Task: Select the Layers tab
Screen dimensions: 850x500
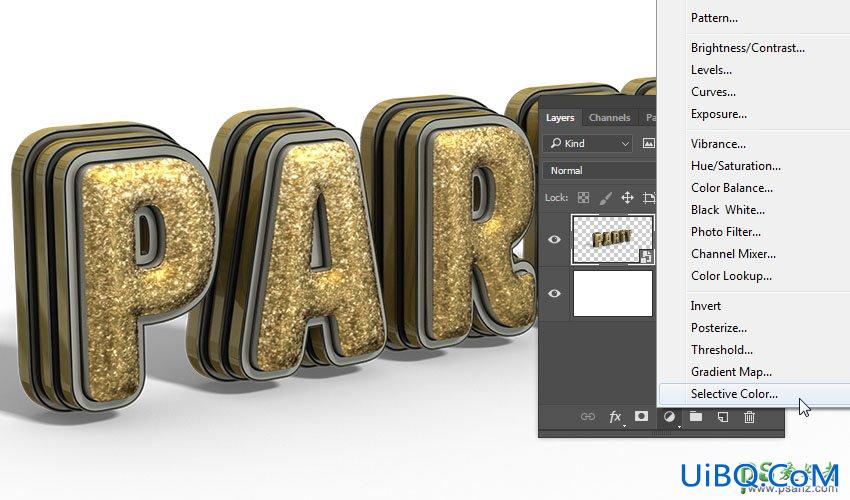Action: [560, 117]
